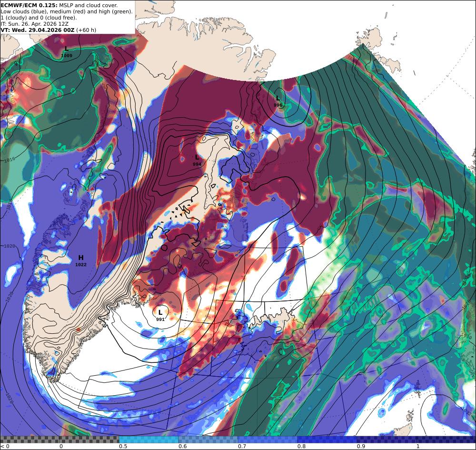This screenshot has height=450, width=476.
Task: Click the valid time 'VT: Wed. 29.04.2026 00Z'
Action: [x=37, y=30]
